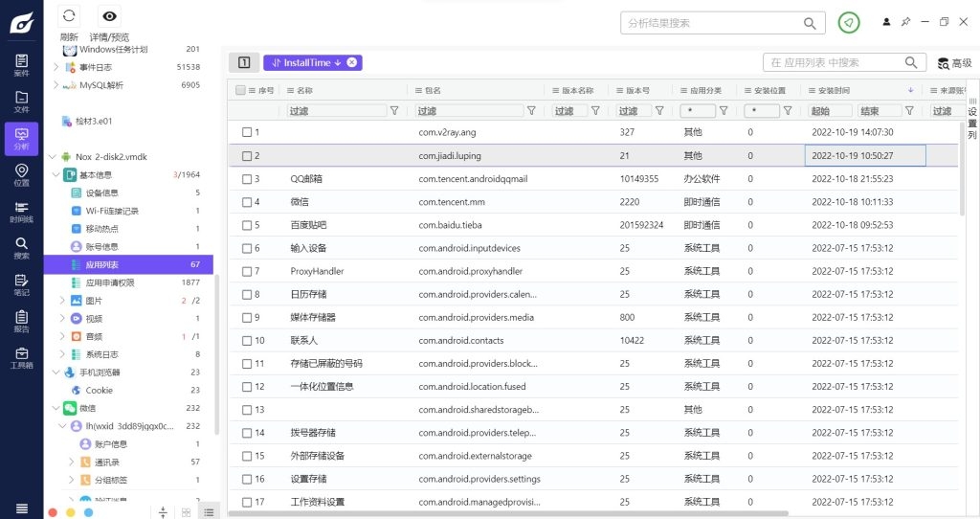Remove the InstallTime sort tag
The image size is (980, 519).
(351, 62)
